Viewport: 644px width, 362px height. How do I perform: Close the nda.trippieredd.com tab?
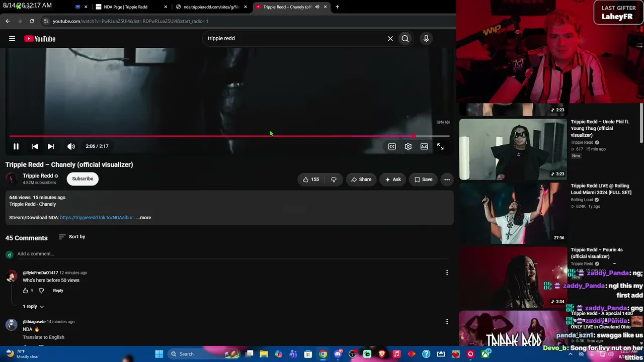pos(246,7)
